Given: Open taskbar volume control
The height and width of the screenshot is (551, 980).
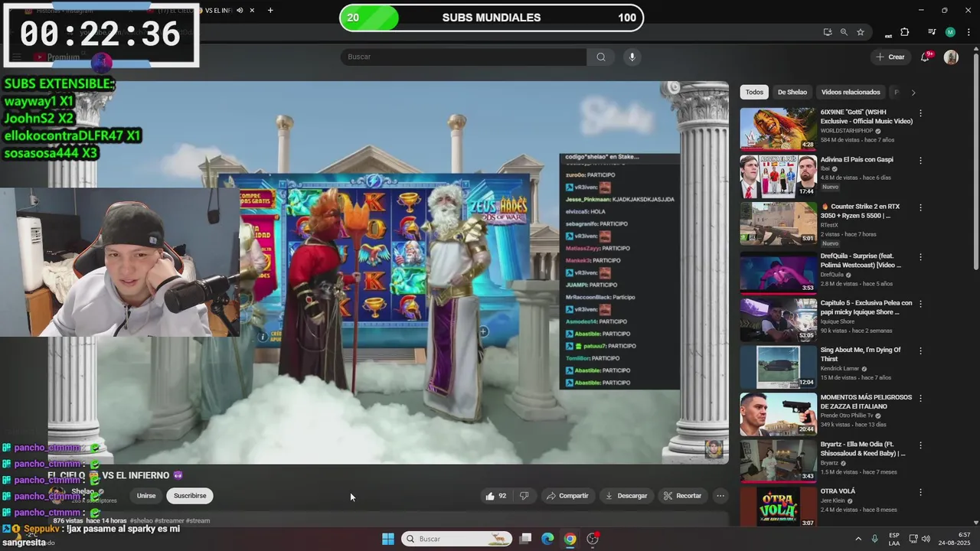Looking at the screenshot, I should pos(926,539).
